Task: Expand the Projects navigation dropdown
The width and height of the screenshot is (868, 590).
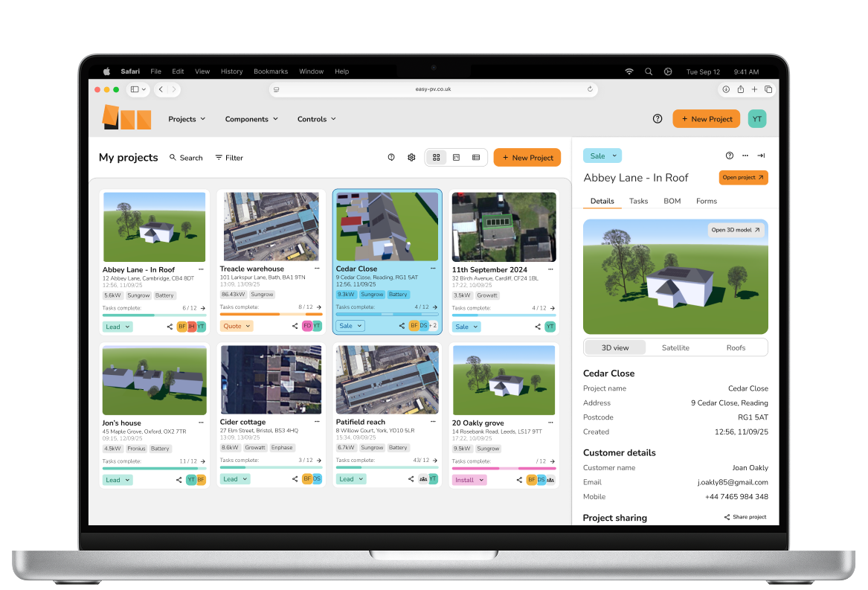Action: tap(187, 119)
